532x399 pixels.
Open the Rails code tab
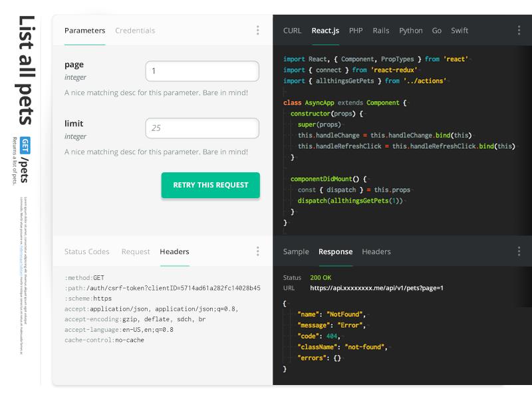[381, 31]
